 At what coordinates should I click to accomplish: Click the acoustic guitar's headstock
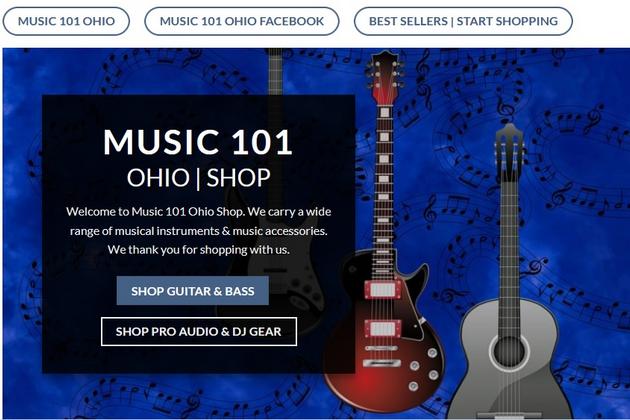(x=509, y=151)
